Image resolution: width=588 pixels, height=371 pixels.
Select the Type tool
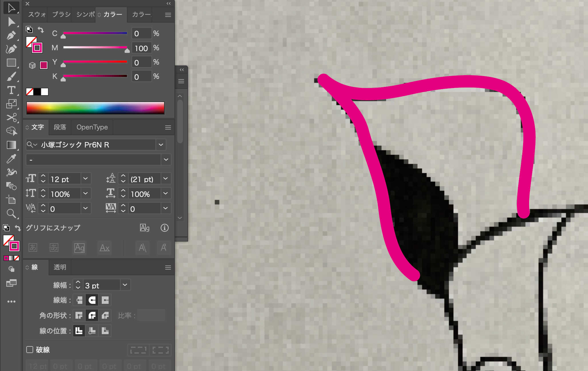coord(11,90)
